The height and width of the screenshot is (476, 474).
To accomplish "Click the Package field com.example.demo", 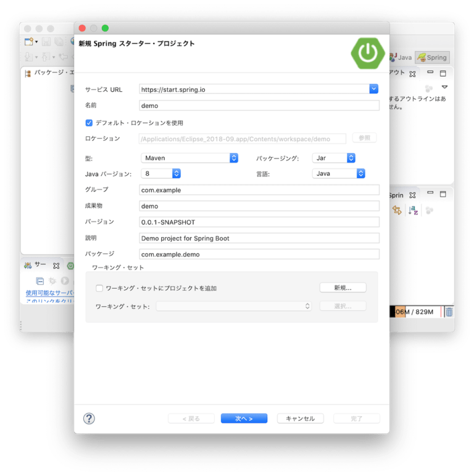I will [x=259, y=254].
